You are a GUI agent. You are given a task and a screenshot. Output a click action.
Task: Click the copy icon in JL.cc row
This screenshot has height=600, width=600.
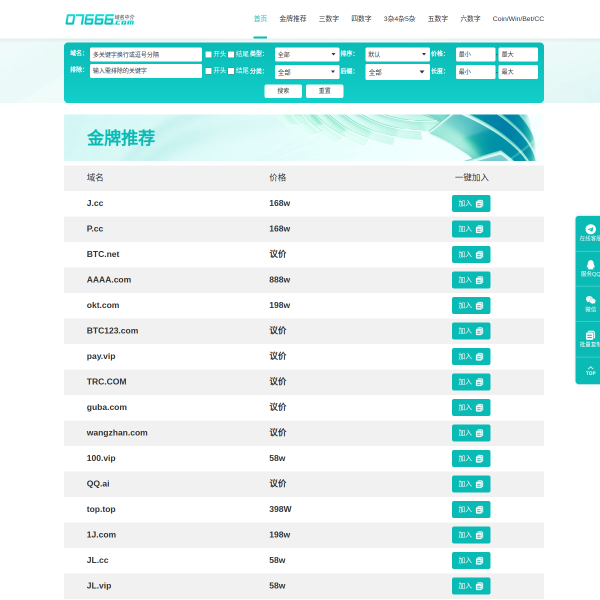pos(479,561)
